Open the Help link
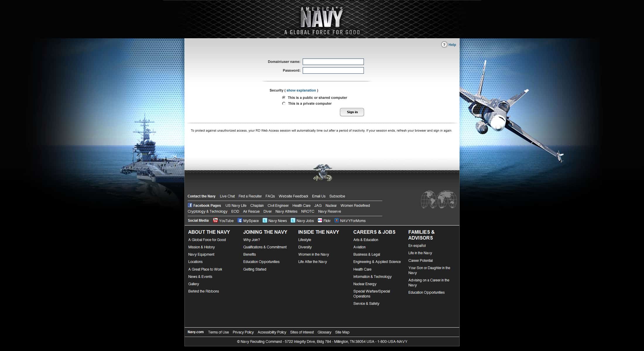The image size is (644, 351). point(452,45)
